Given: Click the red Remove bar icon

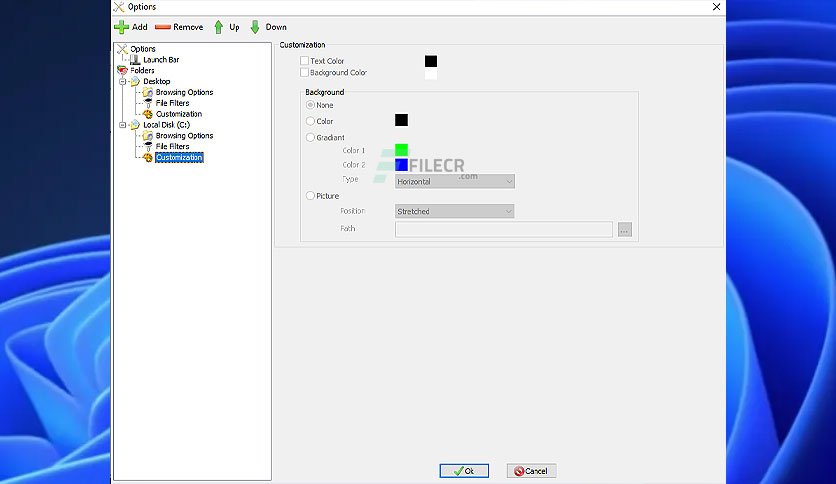Looking at the screenshot, I should pos(162,27).
